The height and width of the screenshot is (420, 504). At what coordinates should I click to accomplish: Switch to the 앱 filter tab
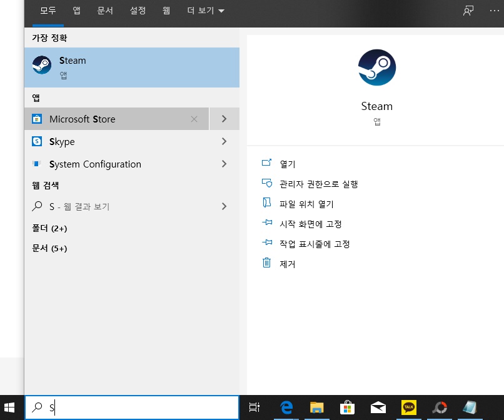76,11
